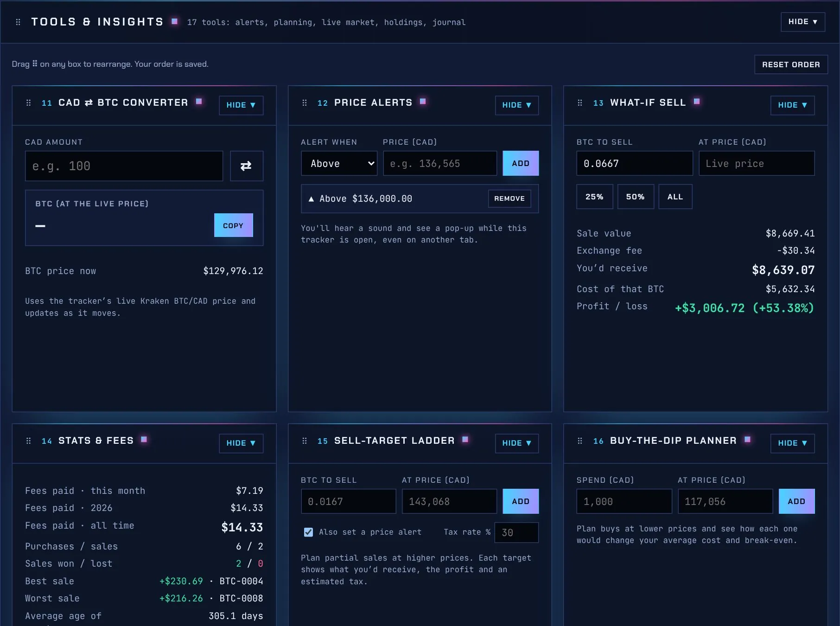Image resolution: width=840 pixels, height=626 pixels.
Task: Click the drag handle of Stats & Fees box
Action: 28,441
